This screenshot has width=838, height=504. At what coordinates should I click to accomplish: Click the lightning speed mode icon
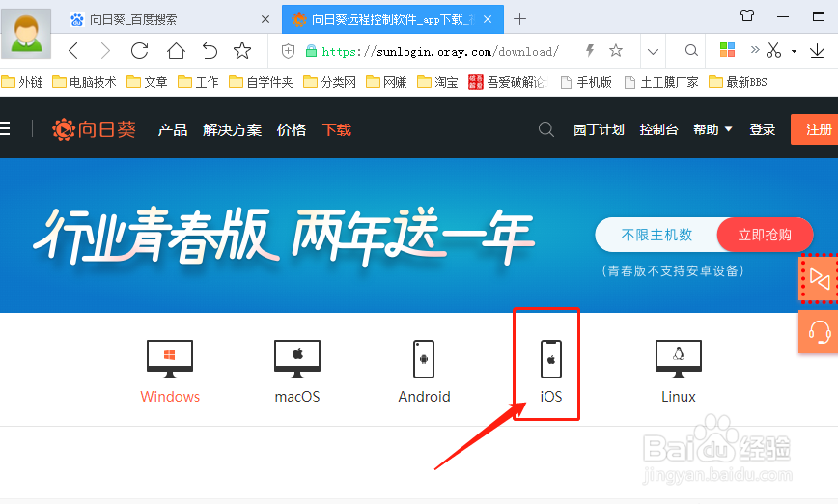[x=590, y=51]
